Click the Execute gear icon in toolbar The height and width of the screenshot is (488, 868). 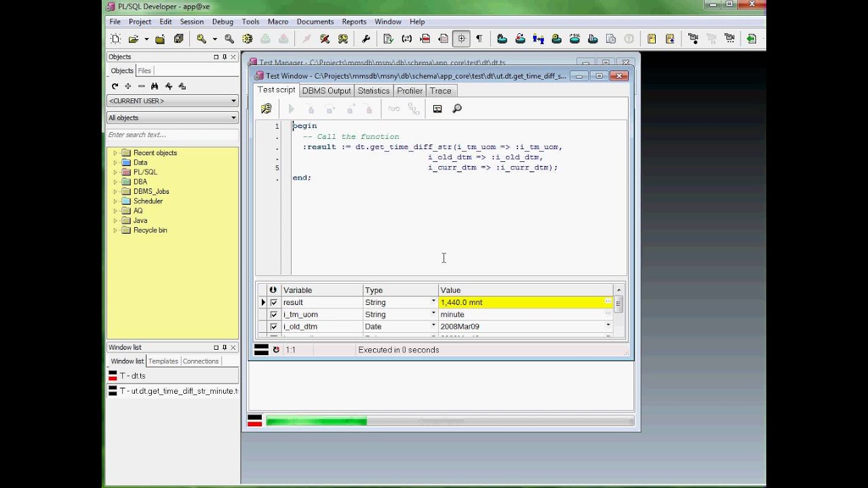click(x=248, y=39)
